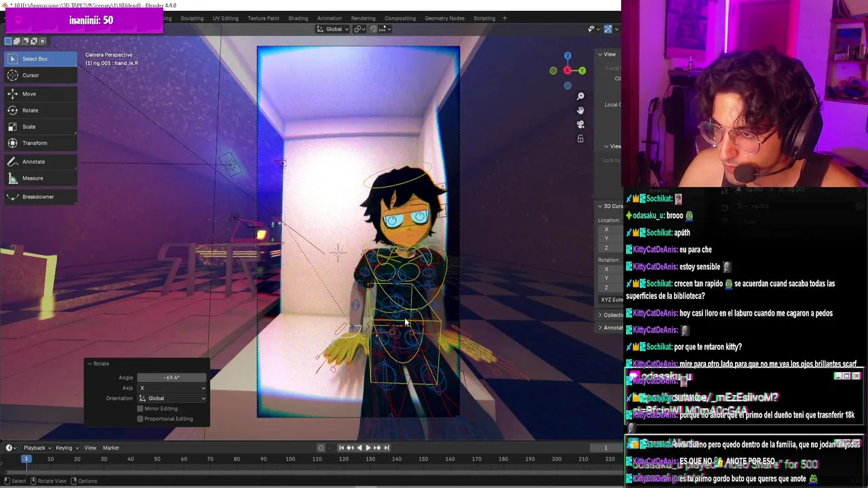The image size is (868, 488).
Task: Play the animation forward
Action: [368, 447]
